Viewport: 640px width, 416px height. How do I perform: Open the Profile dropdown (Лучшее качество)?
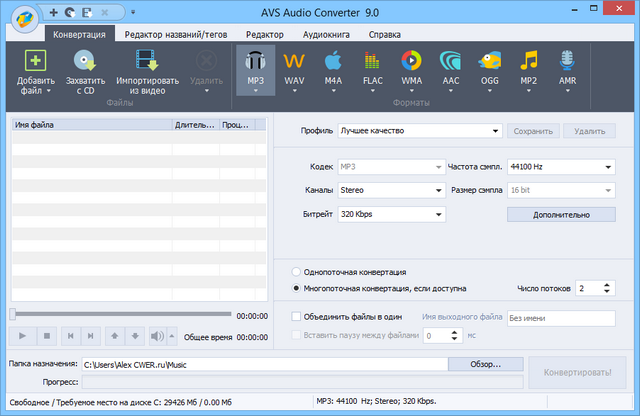[419, 130]
